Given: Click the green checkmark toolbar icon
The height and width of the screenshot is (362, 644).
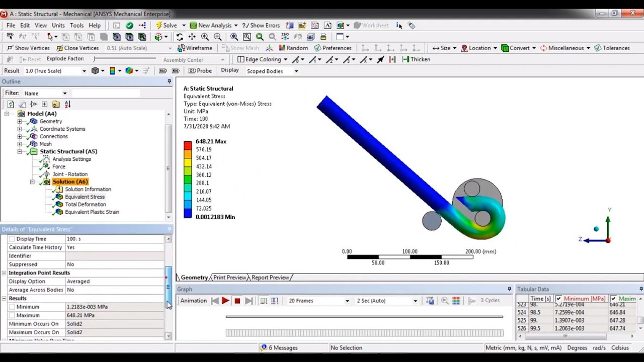Looking at the screenshot, I should (x=129, y=25).
